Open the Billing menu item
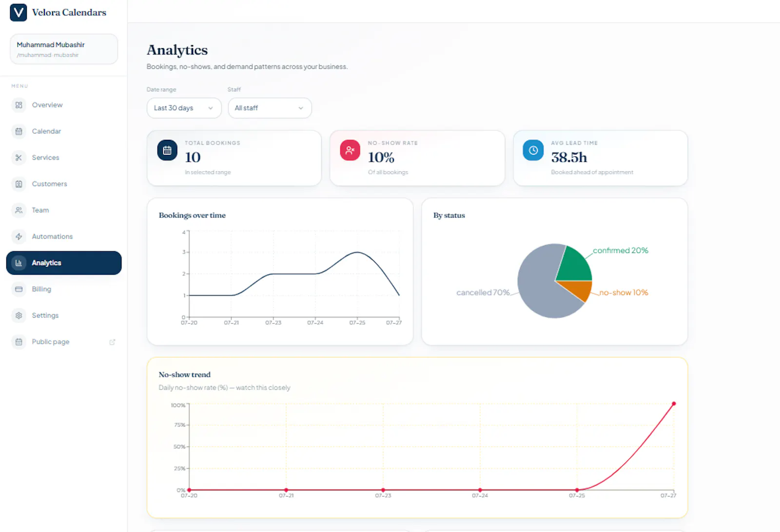Screen dimensions: 780x532 coord(64,289)
